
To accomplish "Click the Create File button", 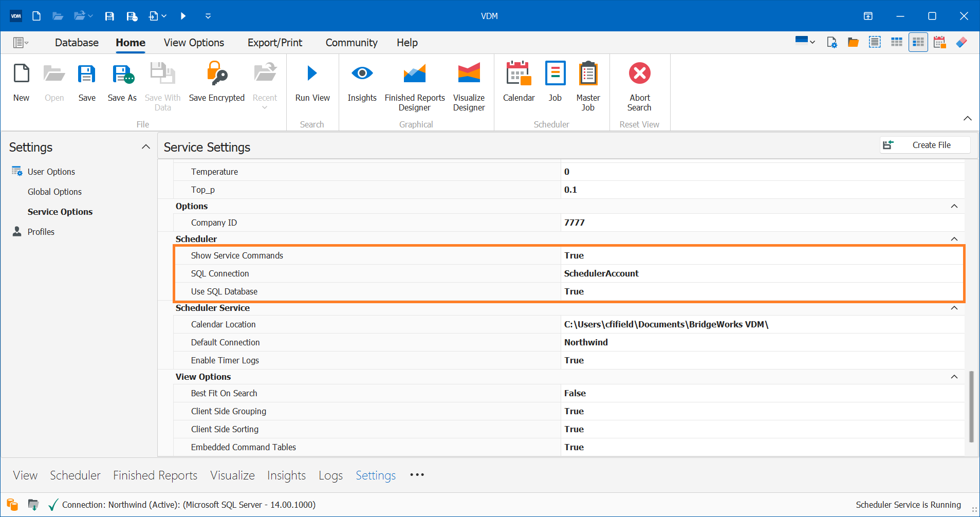I will pyautogui.click(x=925, y=145).
